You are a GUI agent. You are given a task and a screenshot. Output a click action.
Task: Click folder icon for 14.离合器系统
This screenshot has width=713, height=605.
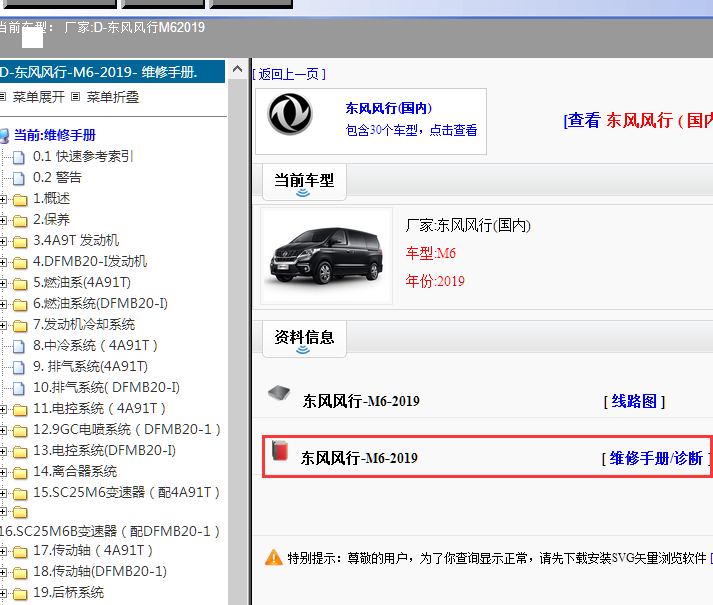point(20,473)
